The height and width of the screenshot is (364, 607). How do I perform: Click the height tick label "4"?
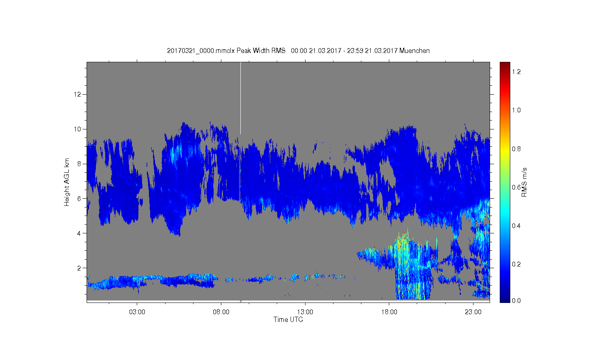click(x=80, y=233)
